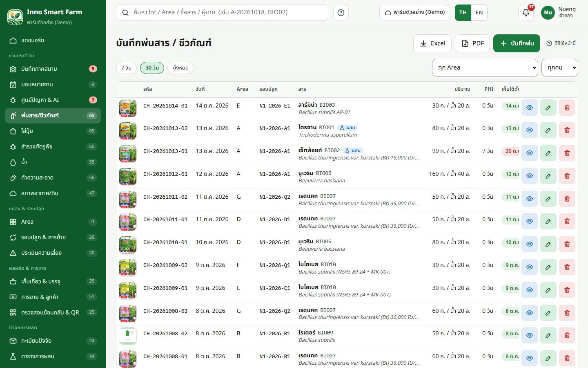Switch language to TH
The image size is (588, 368).
tap(463, 13)
